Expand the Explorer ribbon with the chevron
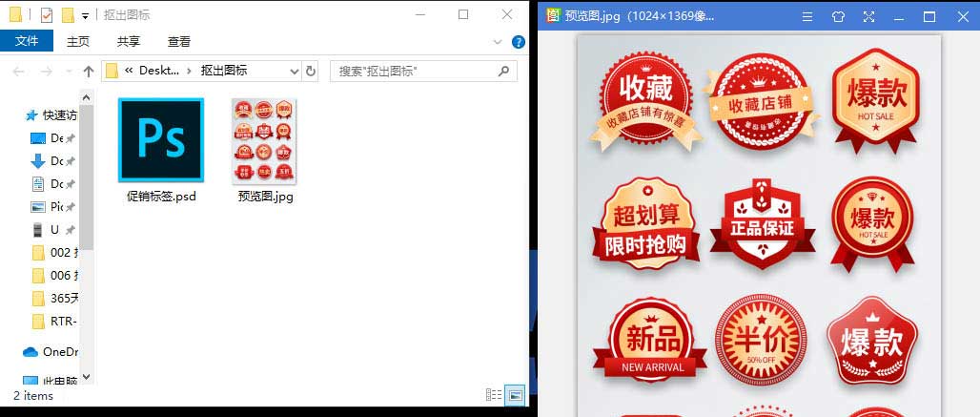980x417 pixels. [x=498, y=42]
